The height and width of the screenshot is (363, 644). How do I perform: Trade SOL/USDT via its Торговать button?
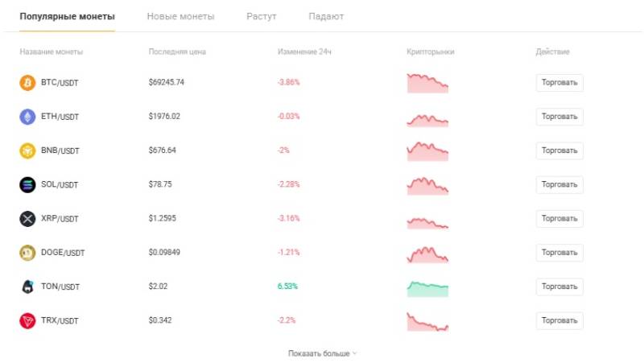(559, 185)
